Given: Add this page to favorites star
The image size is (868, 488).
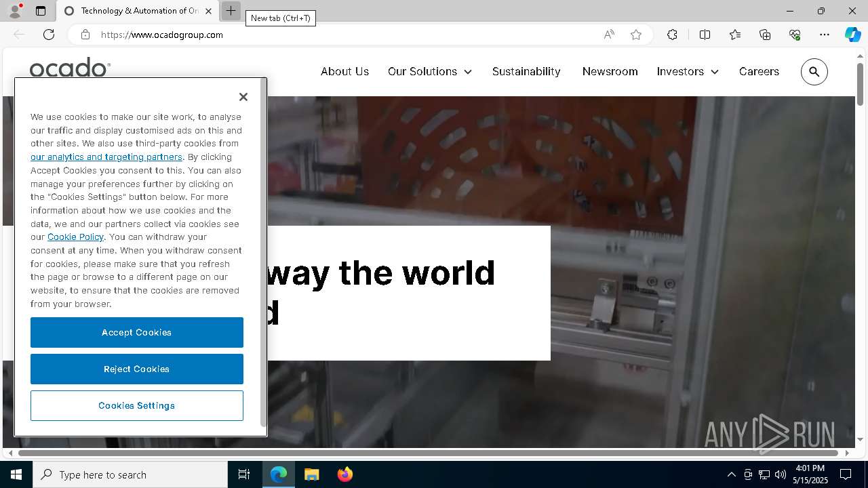Looking at the screenshot, I should [636, 35].
